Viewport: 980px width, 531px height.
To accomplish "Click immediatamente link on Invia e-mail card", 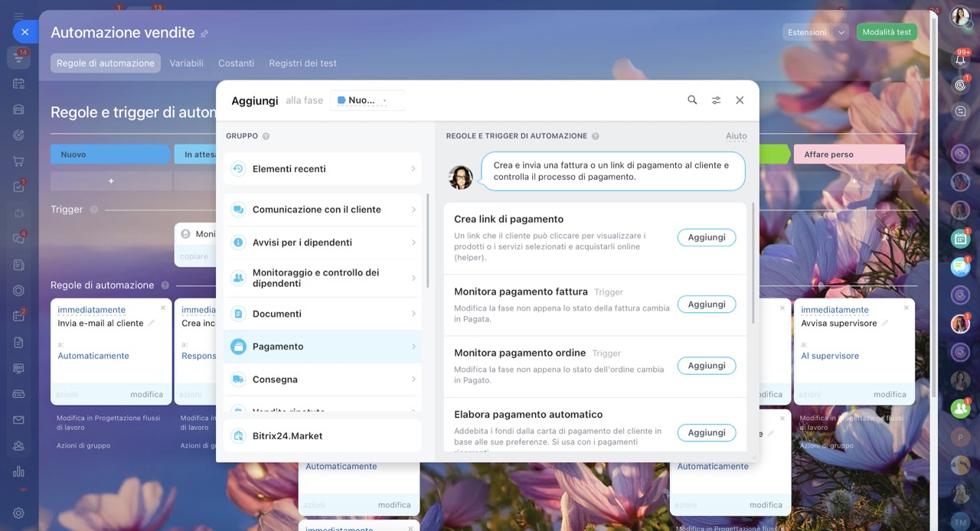I will pos(91,310).
